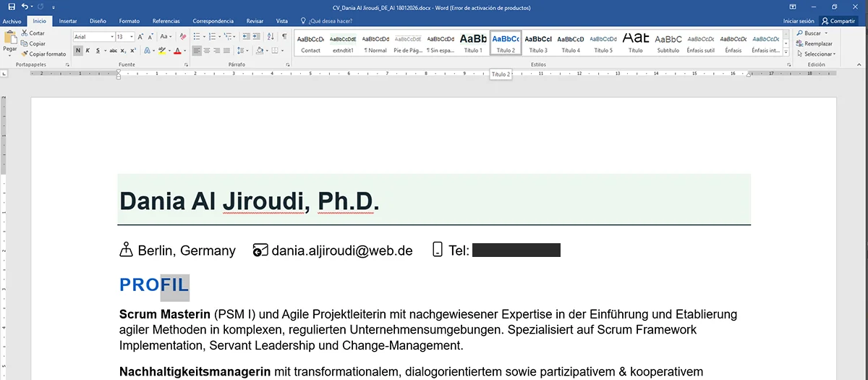Click Iniciar sesión
This screenshot has height=380, width=868.
point(799,21)
